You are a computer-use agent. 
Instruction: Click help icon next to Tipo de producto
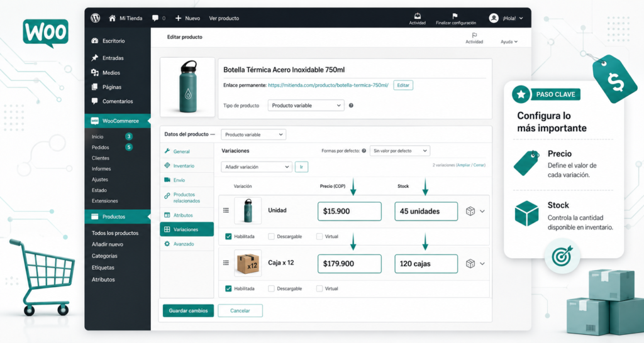pyautogui.click(x=351, y=106)
